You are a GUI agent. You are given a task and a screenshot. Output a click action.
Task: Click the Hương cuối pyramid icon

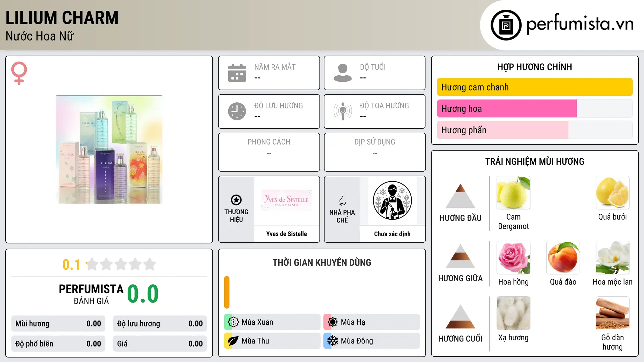point(460,316)
